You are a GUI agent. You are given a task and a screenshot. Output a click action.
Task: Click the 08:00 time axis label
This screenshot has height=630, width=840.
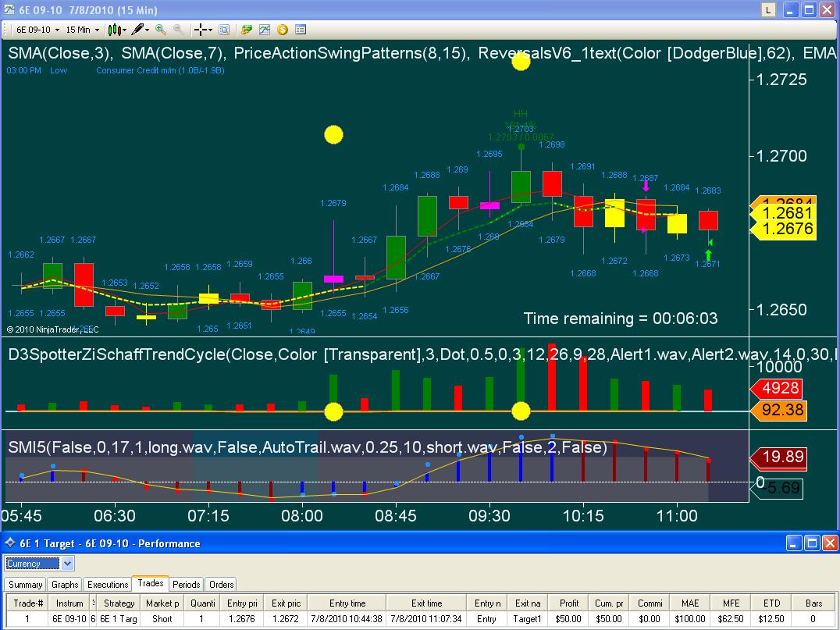302,516
